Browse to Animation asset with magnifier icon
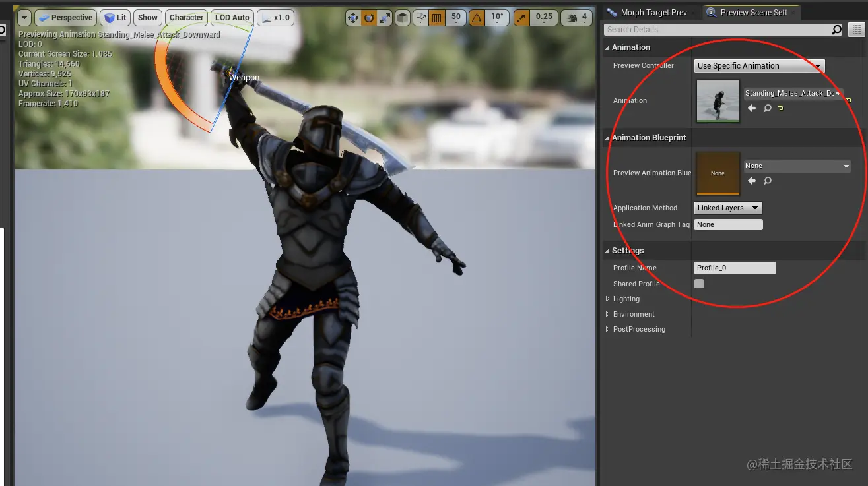Viewport: 868px width, 486px height. tap(768, 108)
